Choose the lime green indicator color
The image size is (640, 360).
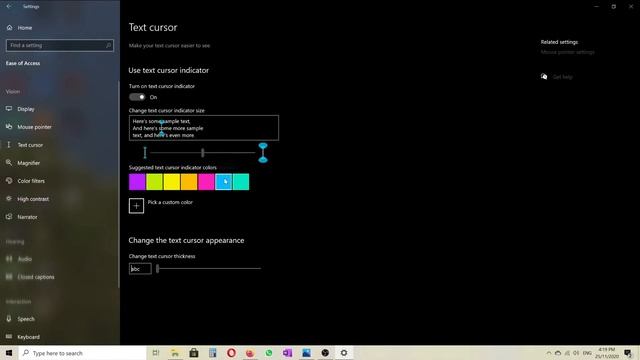tap(154, 182)
